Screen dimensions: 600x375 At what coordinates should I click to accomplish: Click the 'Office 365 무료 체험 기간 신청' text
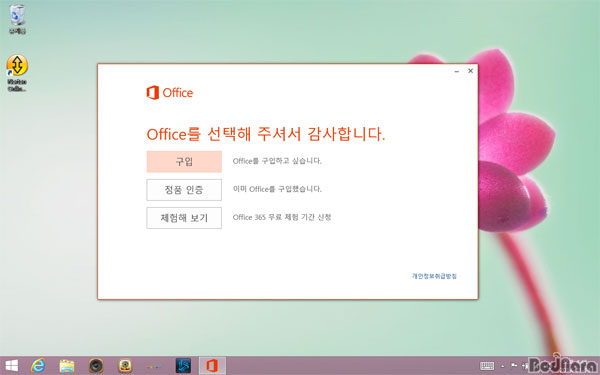(x=282, y=217)
